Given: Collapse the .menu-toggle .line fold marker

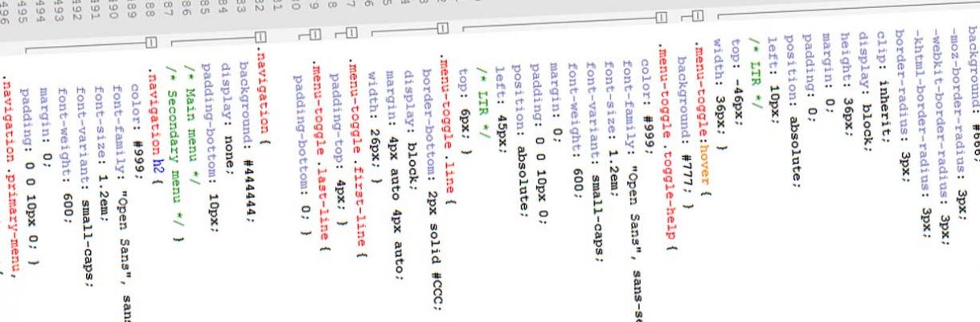Looking at the screenshot, I should coord(441,28).
